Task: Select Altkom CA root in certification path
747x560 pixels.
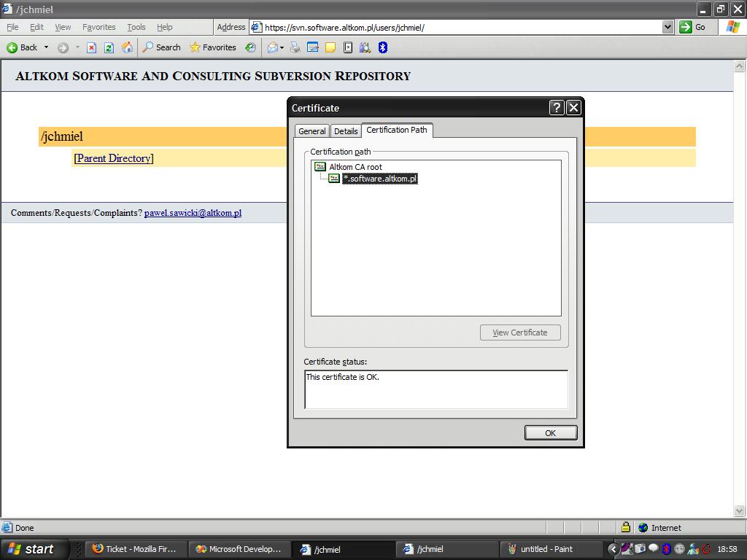Action: [x=355, y=167]
